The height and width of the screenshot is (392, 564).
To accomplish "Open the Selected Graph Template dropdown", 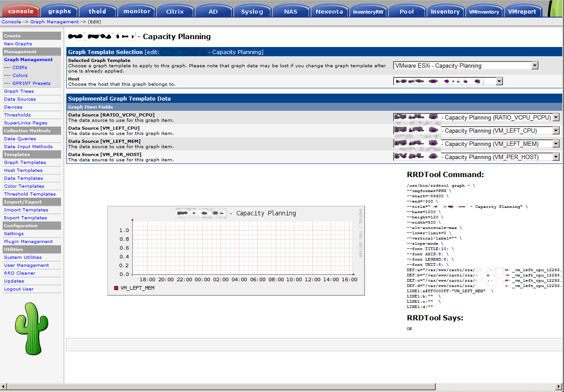I will [466, 65].
